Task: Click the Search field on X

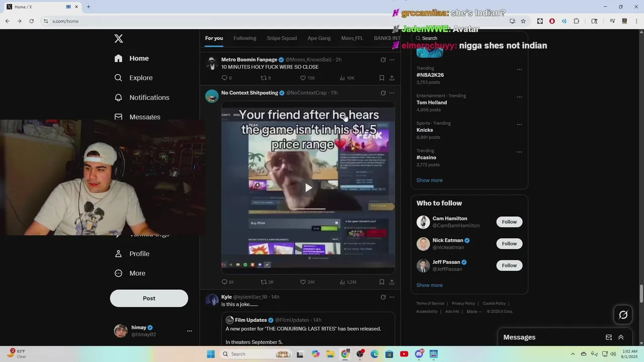Action: [x=469, y=38]
